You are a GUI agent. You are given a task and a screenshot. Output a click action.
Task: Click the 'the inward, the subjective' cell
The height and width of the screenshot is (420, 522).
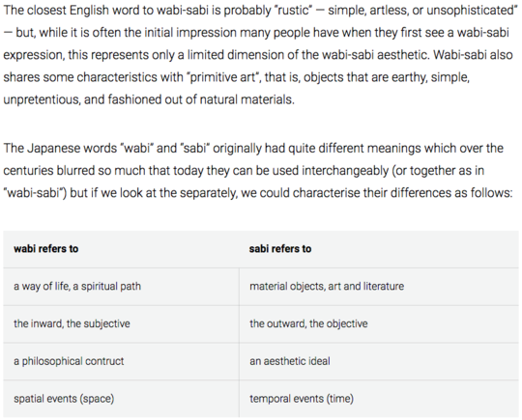tap(121, 323)
